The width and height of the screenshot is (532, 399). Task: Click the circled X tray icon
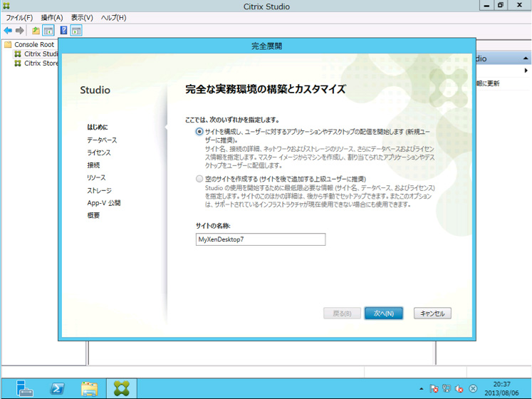473,389
